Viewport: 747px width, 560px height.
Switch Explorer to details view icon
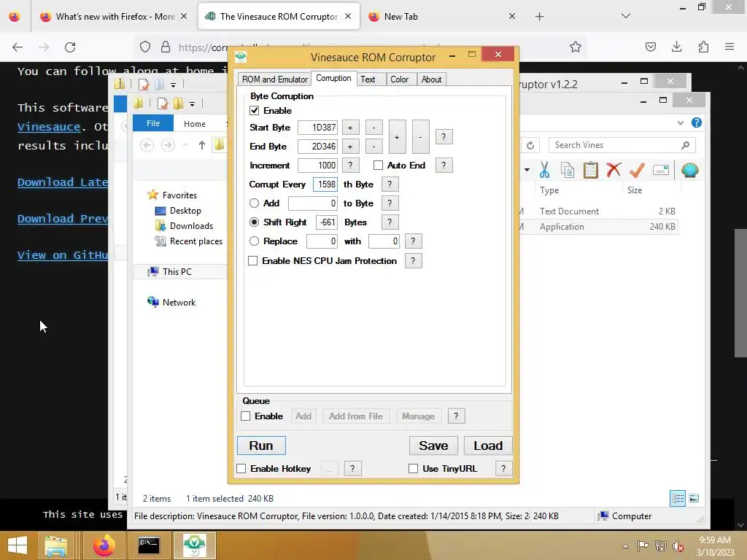(678, 499)
